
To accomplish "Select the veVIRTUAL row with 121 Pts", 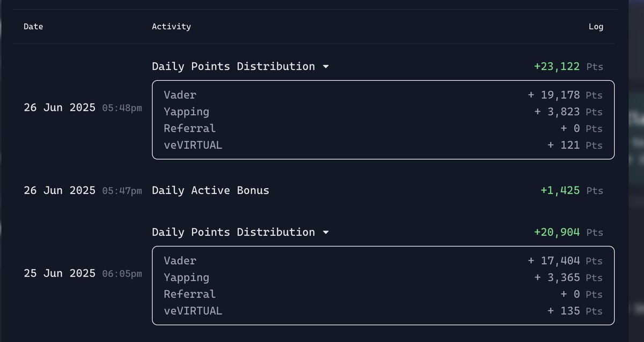I will (x=383, y=145).
